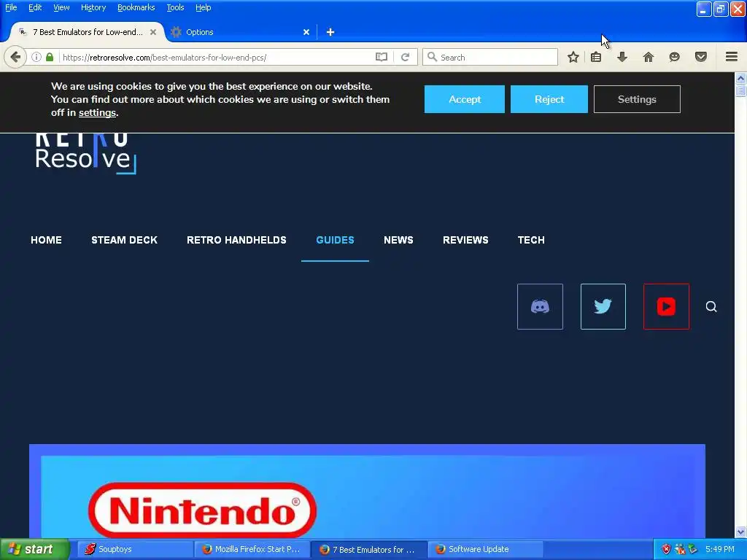Accept cookies with the Accept button
747x560 pixels.
click(x=465, y=99)
